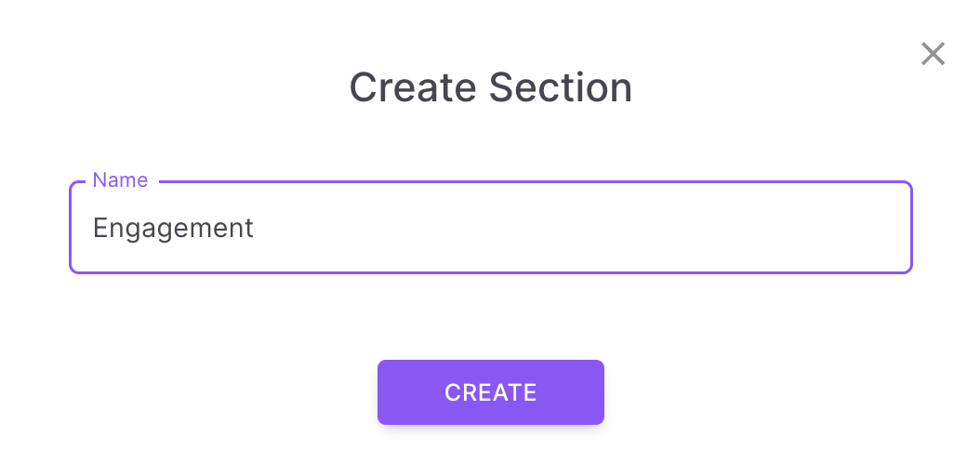Image resolution: width=980 pixels, height=476 pixels.
Task: Click the "Create Section" dialog title
Action: tap(490, 88)
